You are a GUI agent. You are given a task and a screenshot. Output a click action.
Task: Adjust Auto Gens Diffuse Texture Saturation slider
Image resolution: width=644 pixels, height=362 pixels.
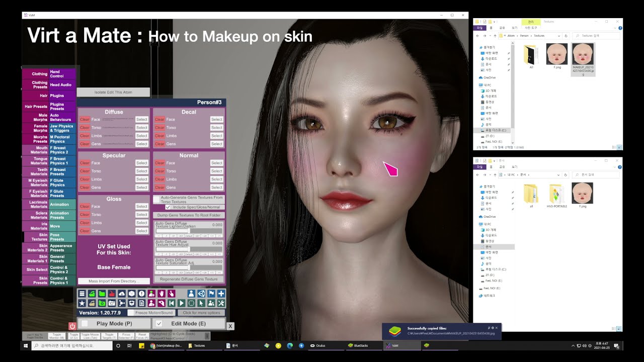189,267
